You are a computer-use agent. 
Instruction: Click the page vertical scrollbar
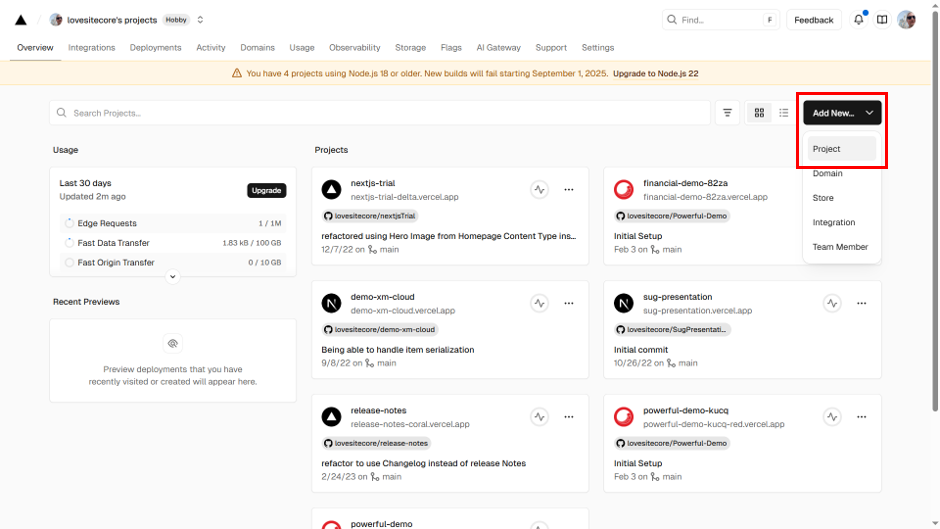tap(935, 210)
